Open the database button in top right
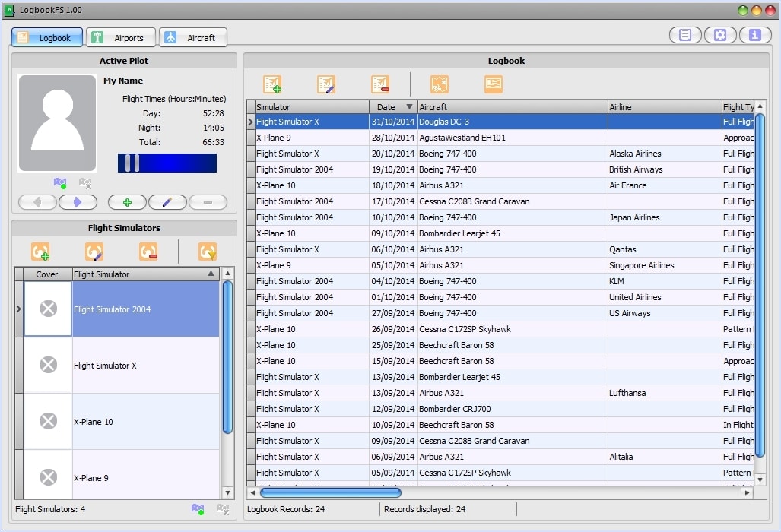 pos(685,35)
